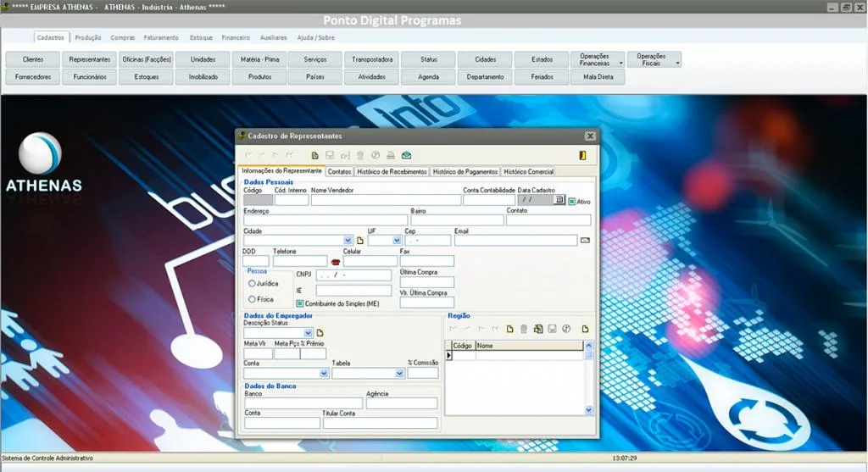
Task: Click the new region icon in Região toolbar
Action: point(509,329)
